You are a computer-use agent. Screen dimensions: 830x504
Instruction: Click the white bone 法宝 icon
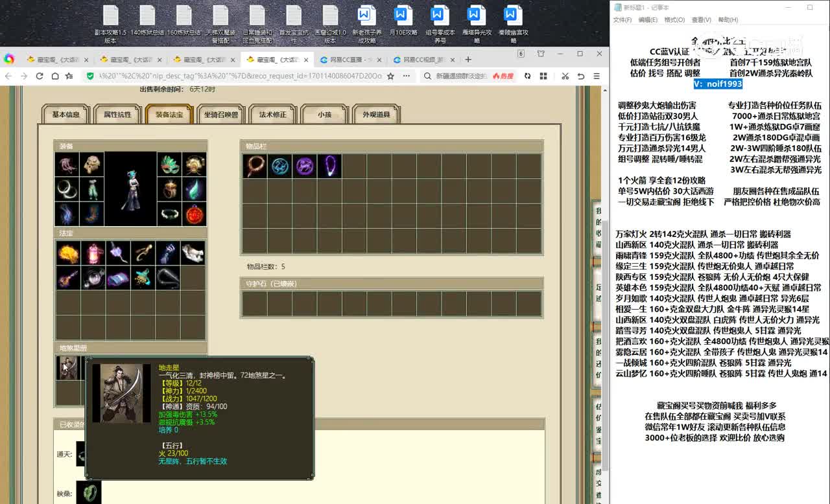193,253
